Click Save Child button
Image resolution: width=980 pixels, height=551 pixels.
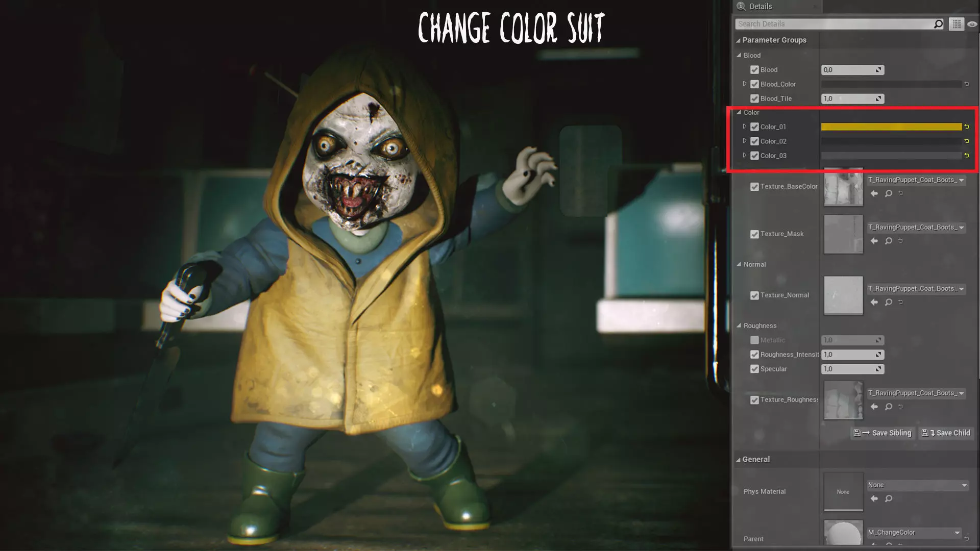coord(946,433)
